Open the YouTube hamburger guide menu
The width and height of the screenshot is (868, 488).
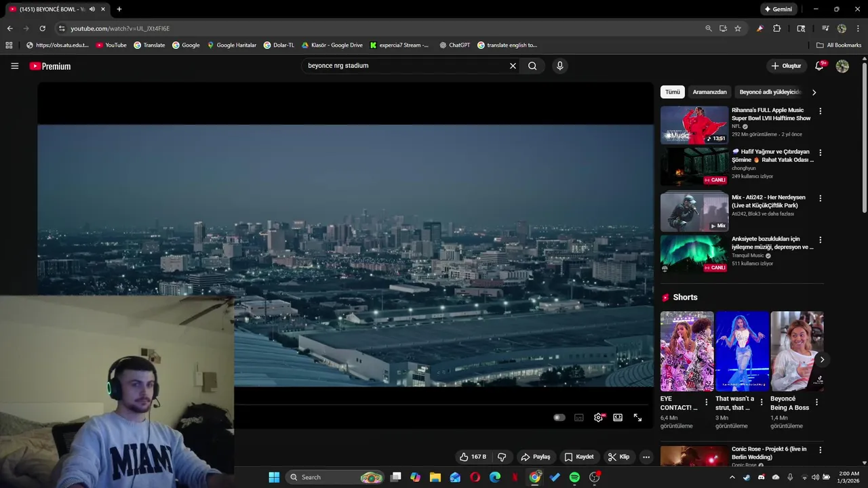tap(14, 66)
